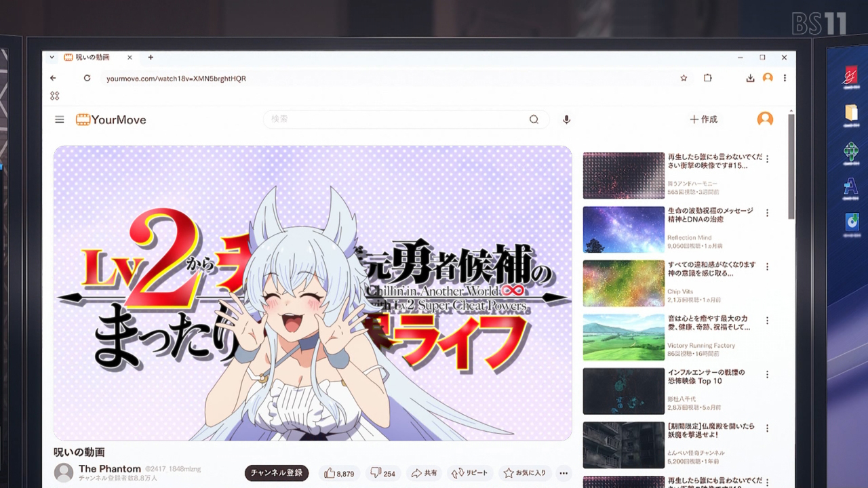Image resolution: width=868 pixels, height=488 pixels.
Task: Open a new tab with the plus icon
Action: (x=151, y=58)
